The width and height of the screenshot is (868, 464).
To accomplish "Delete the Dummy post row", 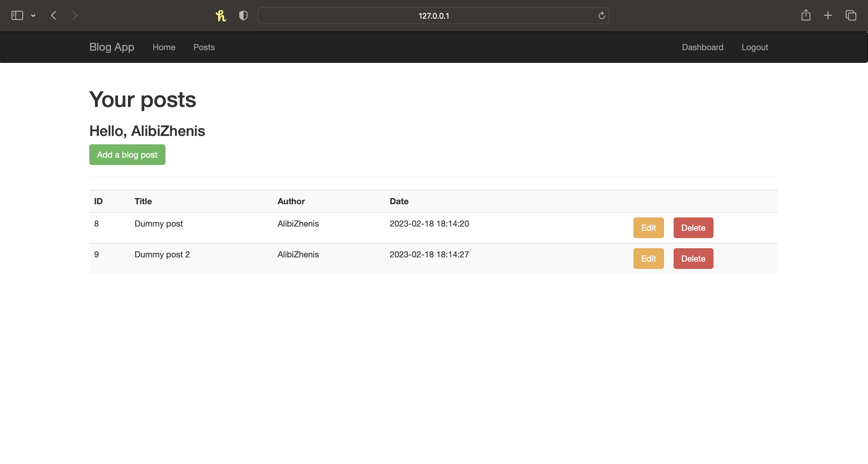I will [693, 228].
